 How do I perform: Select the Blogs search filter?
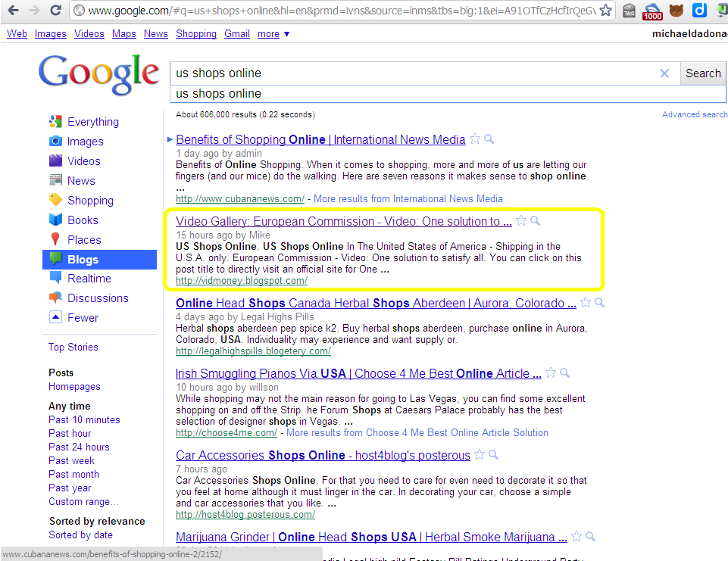pos(99,260)
